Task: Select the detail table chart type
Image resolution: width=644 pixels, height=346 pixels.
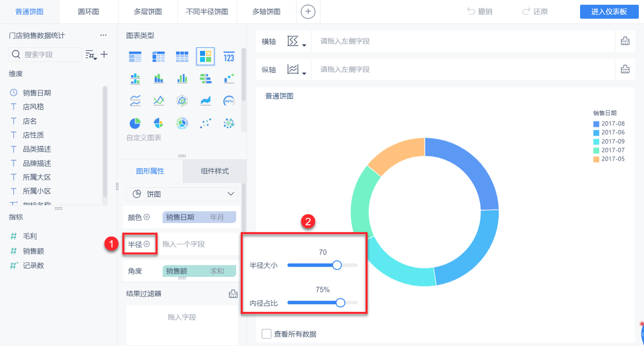Action: point(182,57)
